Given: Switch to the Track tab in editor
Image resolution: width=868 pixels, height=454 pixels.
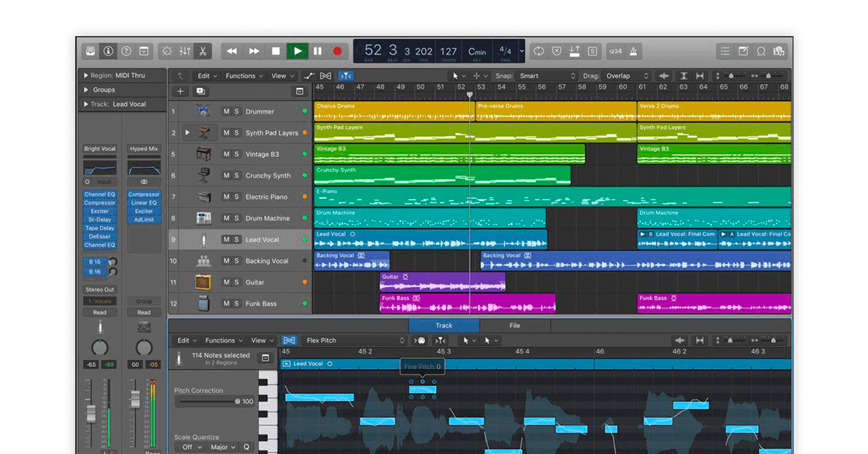Looking at the screenshot, I should [x=444, y=326].
